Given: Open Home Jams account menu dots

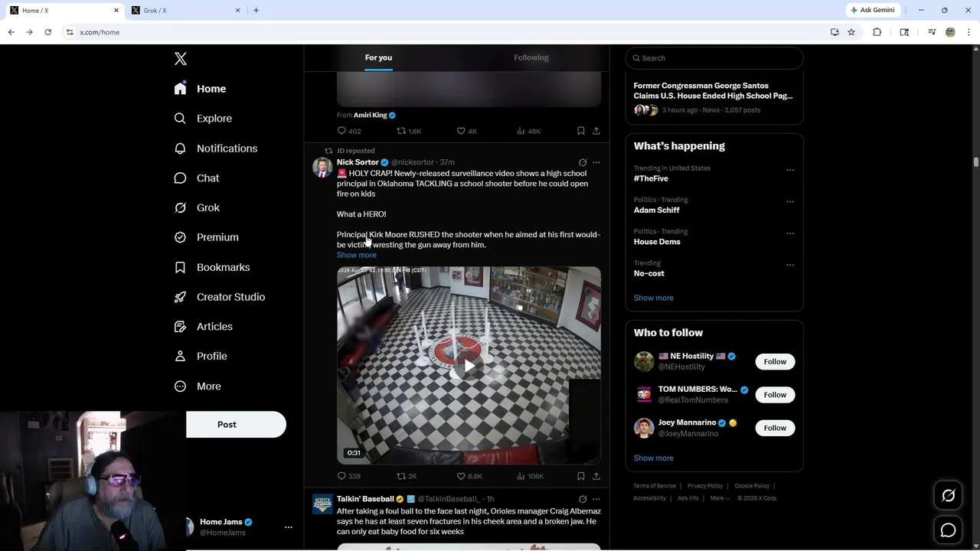Looking at the screenshot, I should click(289, 527).
